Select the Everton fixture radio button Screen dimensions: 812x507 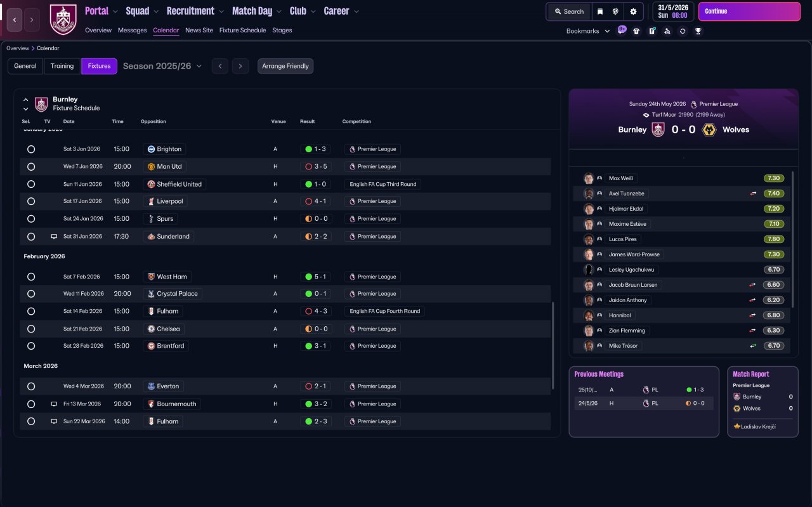[x=31, y=386]
